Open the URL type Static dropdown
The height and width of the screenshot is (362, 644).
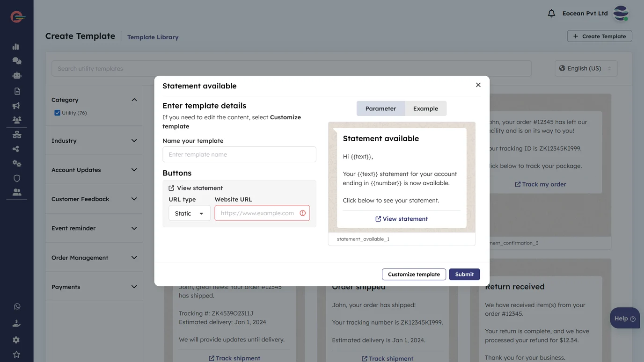189,213
